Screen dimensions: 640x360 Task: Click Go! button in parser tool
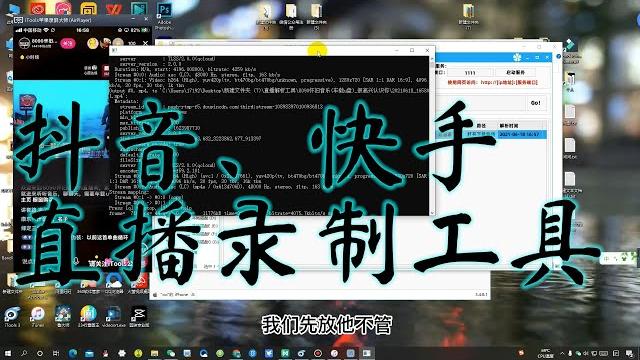[536, 103]
